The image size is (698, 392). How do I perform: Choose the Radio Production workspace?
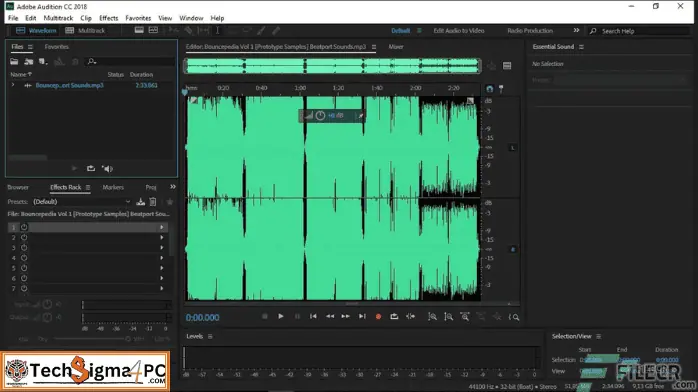tap(530, 31)
